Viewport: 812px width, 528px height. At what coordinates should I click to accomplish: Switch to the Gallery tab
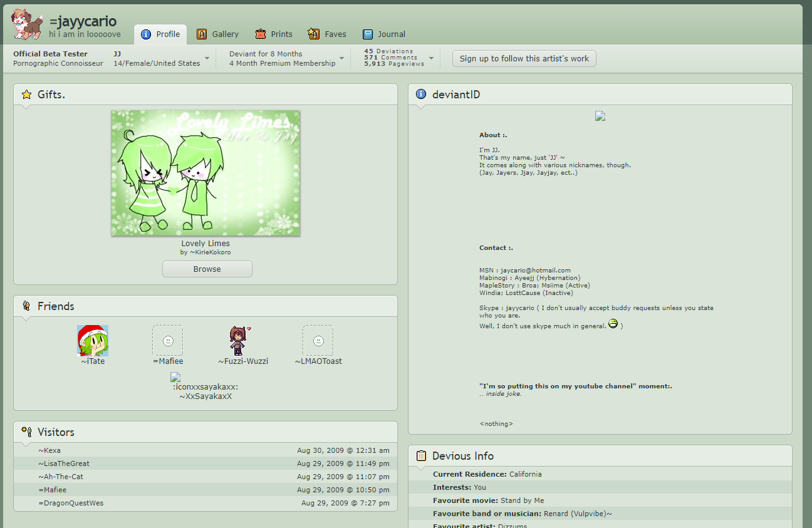[x=217, y=34]
